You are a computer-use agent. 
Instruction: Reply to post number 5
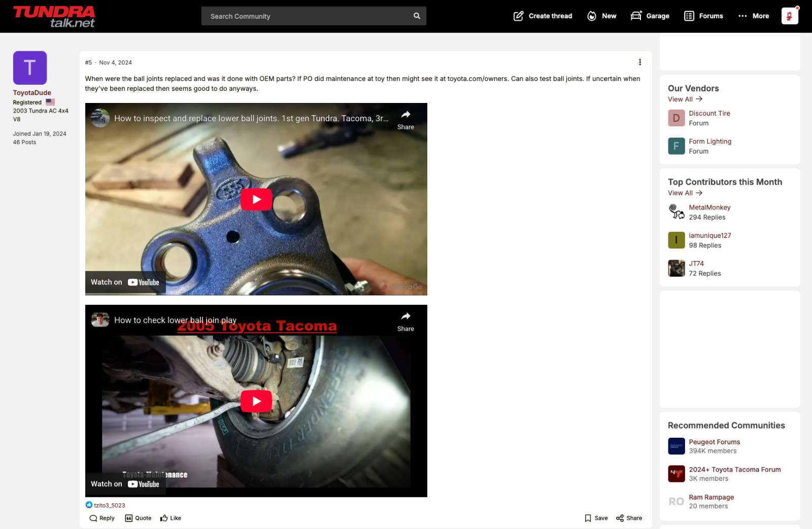102,518
